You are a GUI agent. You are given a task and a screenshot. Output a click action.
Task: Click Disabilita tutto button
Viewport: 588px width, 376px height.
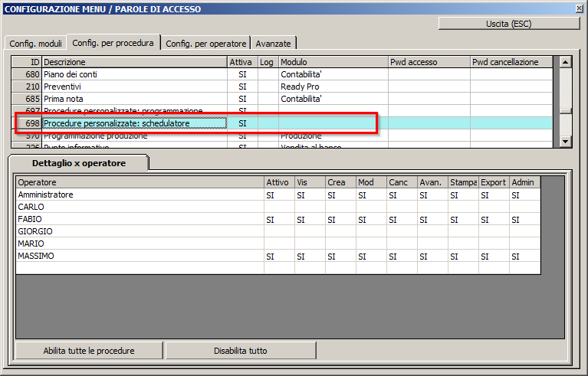pyautogui.click(x=241, y=351)
